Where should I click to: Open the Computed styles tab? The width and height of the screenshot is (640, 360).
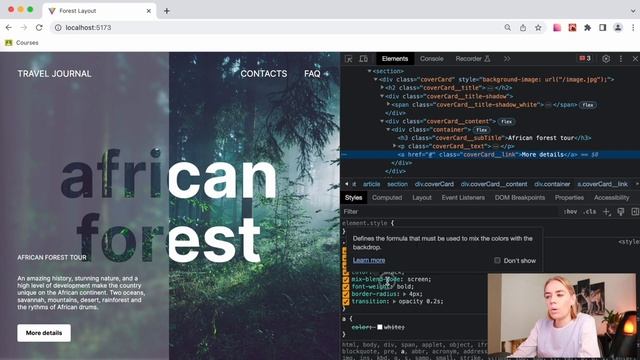point(387,198)
